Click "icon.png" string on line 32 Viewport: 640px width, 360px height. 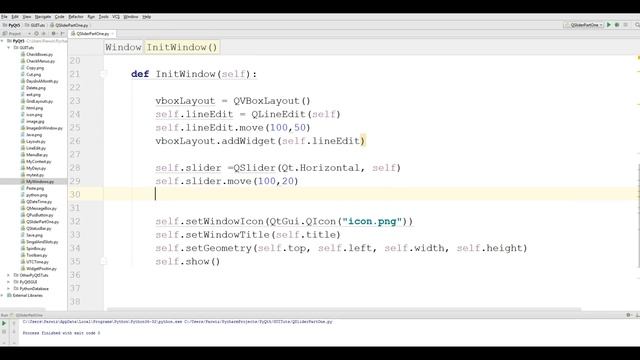coord(372,221)
